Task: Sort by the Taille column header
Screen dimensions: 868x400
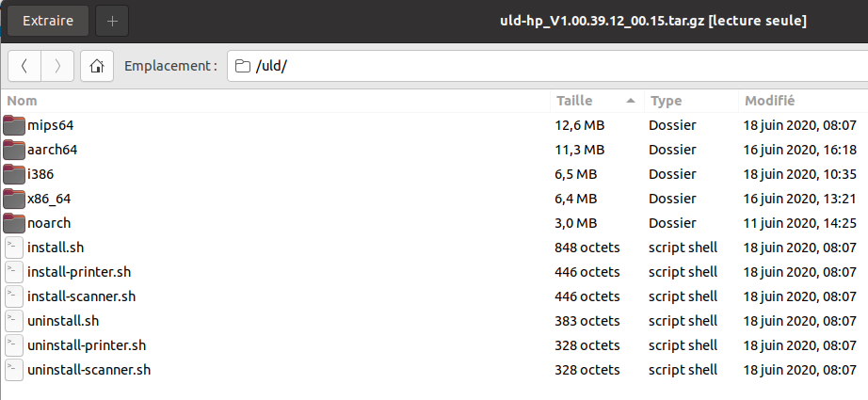Action: (574, 100)
